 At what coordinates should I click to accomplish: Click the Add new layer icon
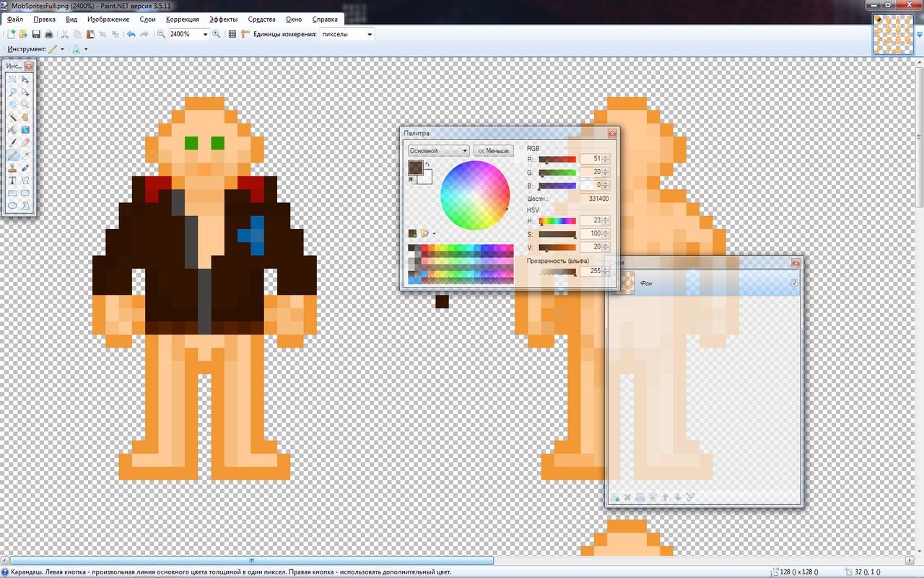click(615, 497)
